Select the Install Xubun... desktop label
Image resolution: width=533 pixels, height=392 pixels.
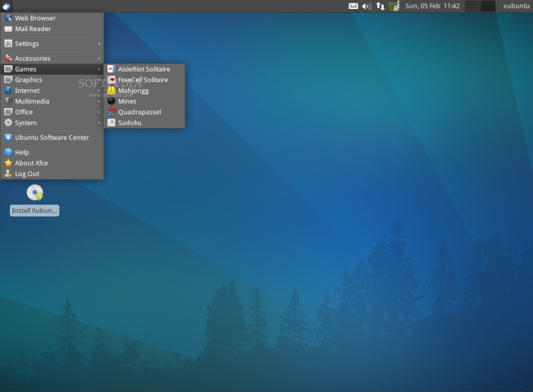[35, 211]
